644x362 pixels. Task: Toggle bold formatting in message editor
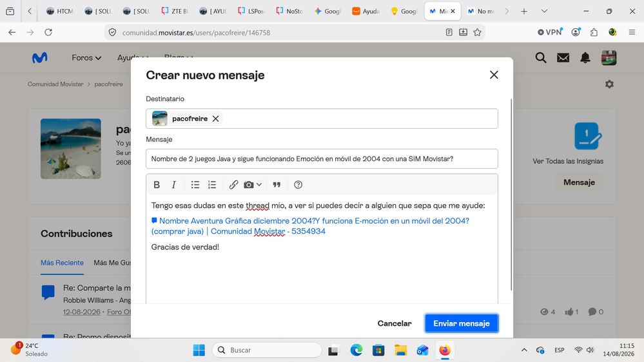[157, 185]
